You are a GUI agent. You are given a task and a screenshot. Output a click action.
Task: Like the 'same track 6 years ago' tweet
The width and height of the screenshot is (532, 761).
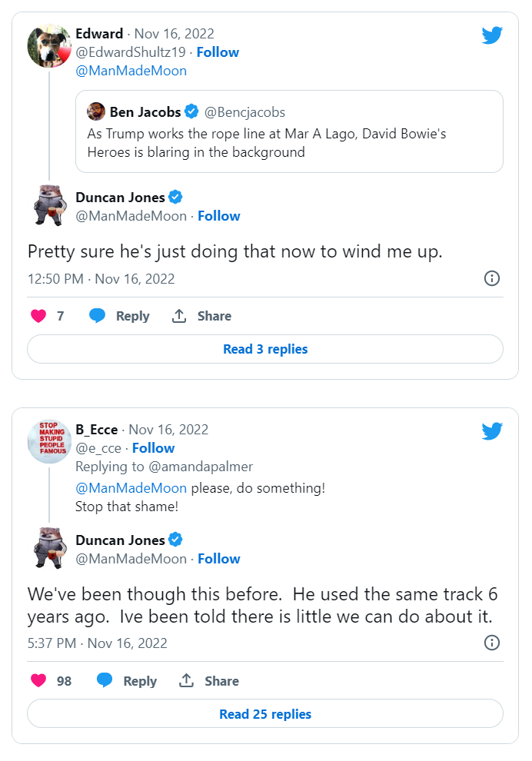point(38,681)
